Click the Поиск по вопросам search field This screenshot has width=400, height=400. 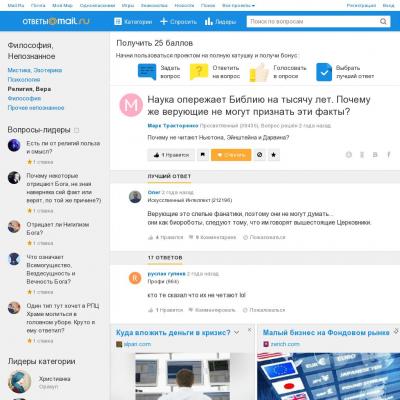click(313, 22)
